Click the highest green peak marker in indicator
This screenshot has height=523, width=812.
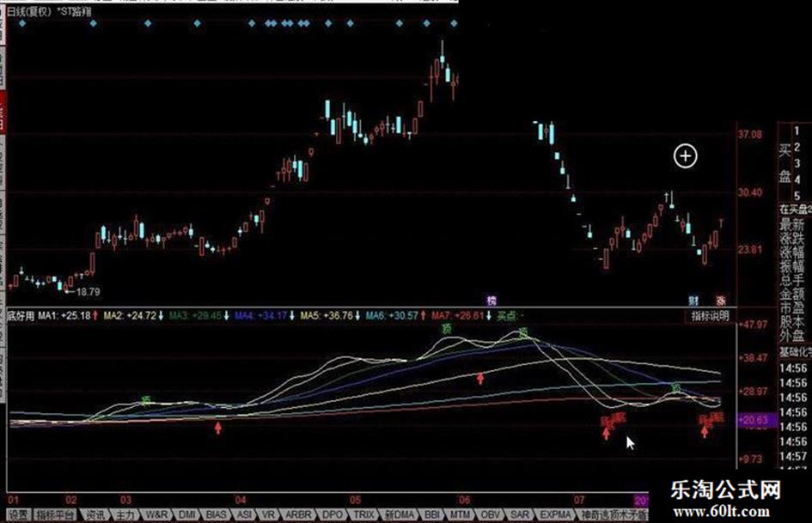(447, 328)
